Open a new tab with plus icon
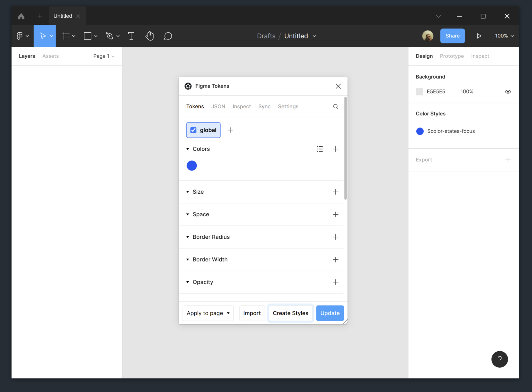Screen dimensions: 532x392 40,16
